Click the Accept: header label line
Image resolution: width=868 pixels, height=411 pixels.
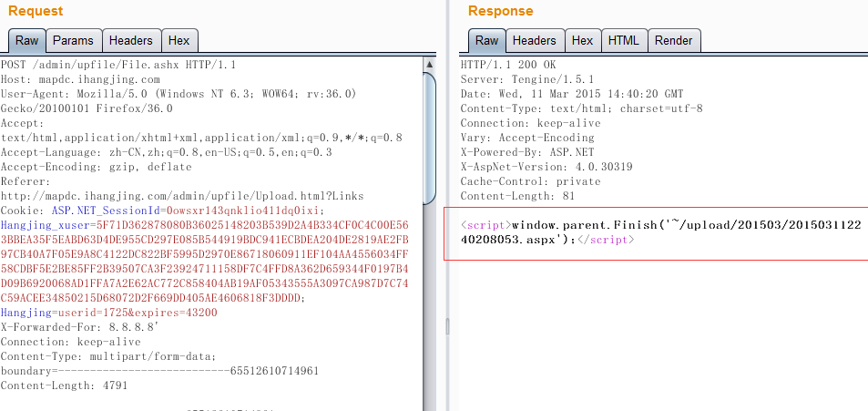point(22,123)
